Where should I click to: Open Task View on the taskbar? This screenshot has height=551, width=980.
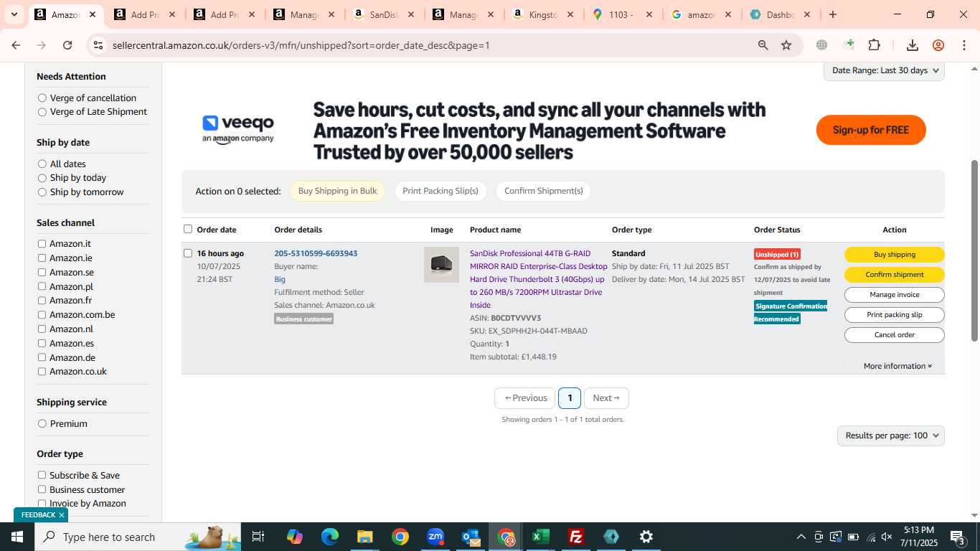[x=258, y=537]
